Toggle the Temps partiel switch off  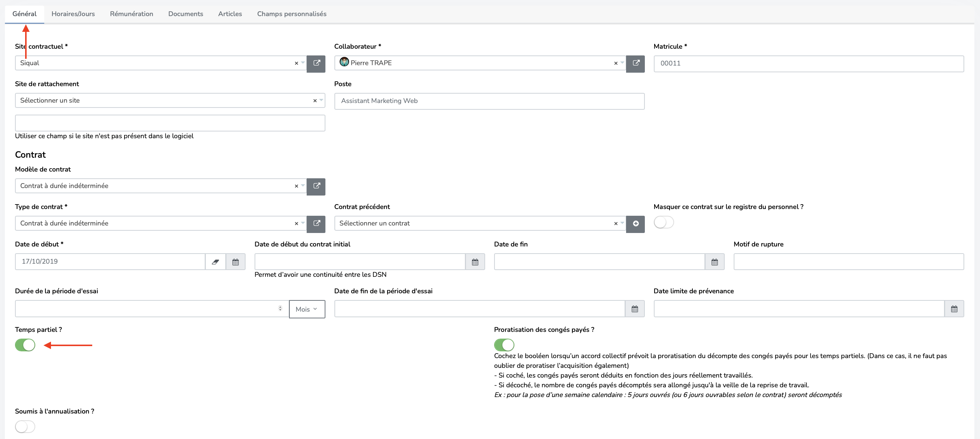[x=25, y=344]
